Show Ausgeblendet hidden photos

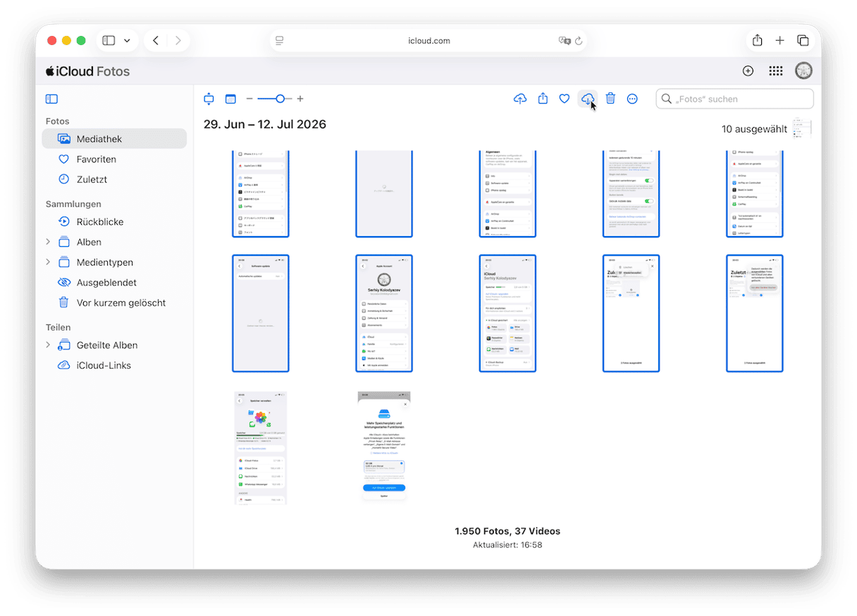coord(114,283)
